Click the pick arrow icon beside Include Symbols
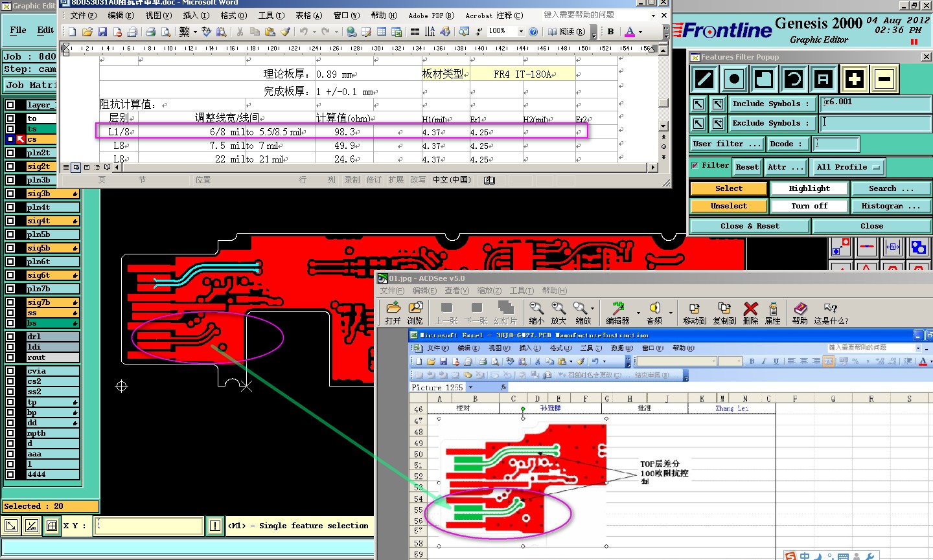 pos(698,104)
